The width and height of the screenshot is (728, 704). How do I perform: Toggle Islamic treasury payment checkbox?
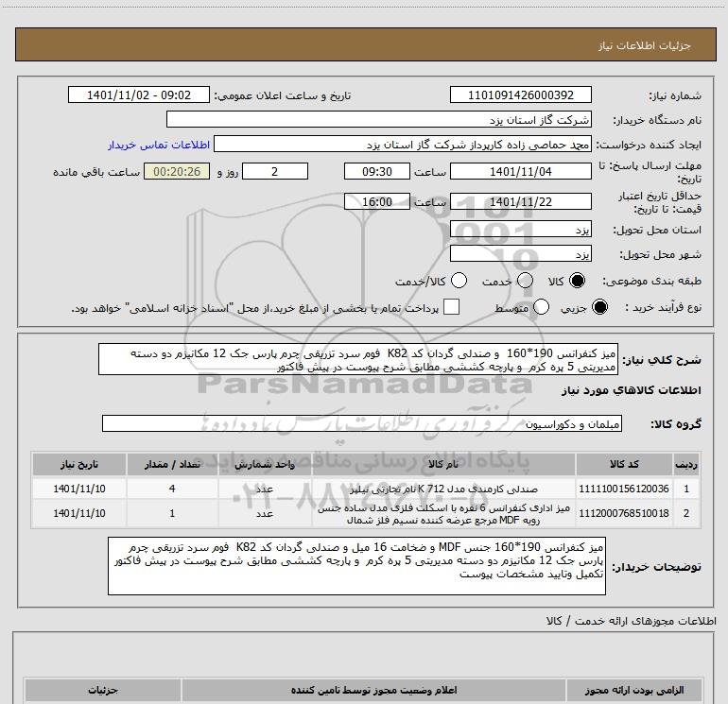(x=451, y=307)
